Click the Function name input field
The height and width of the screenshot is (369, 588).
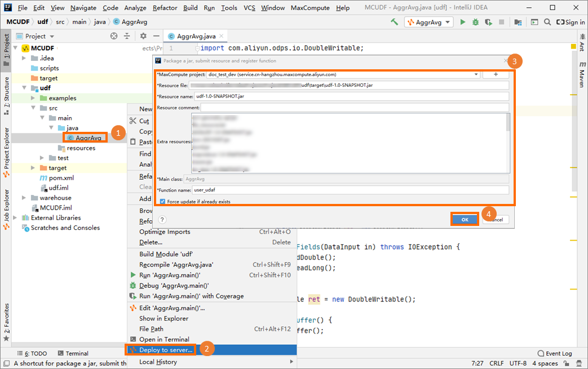pos(350,190)
